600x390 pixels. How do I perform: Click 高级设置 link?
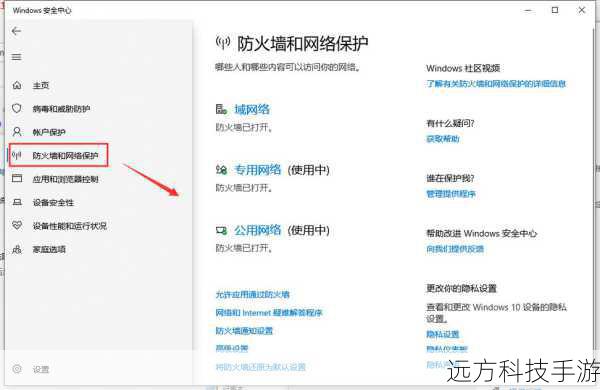click(x=232, y=348)
